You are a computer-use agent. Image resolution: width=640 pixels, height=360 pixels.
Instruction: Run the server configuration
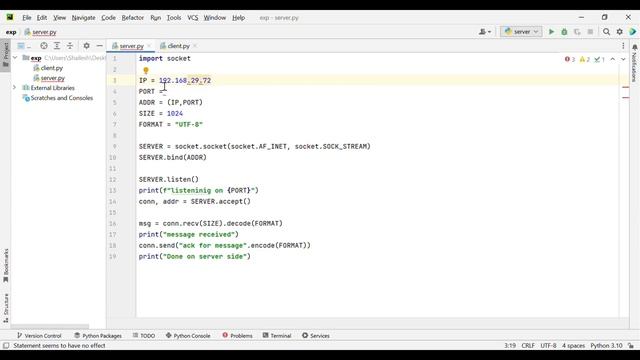(x=551, y=32)
